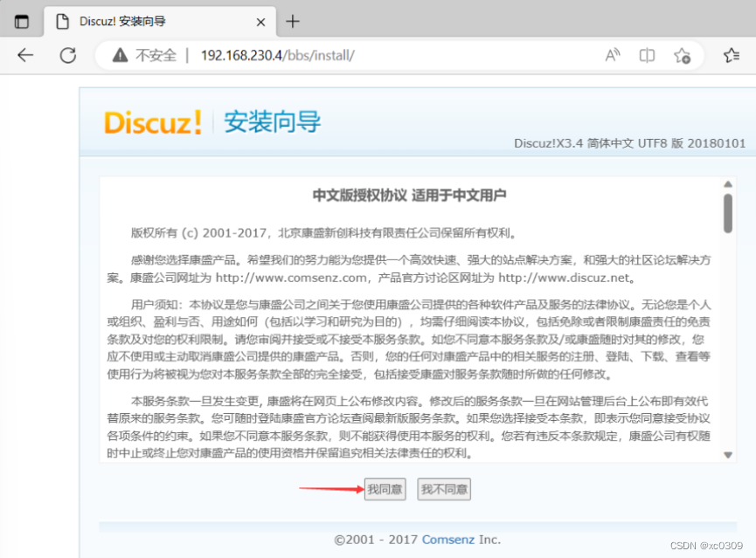Add this page to favorites

[x=683, y=55]
